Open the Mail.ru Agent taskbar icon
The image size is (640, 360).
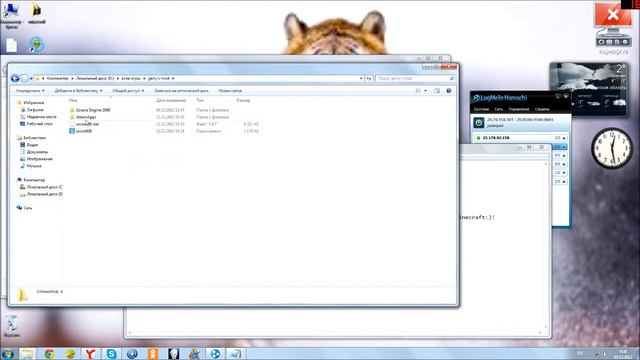click(x=132, y=353)
